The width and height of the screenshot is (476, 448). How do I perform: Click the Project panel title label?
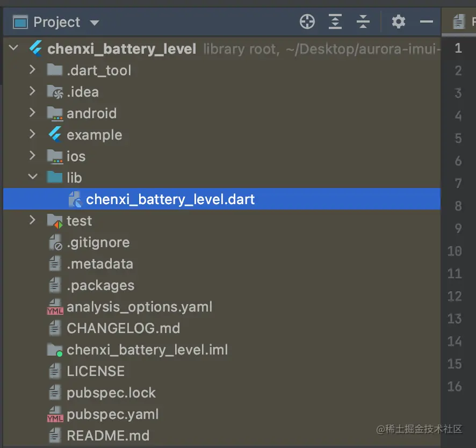[x=57, y=23]
